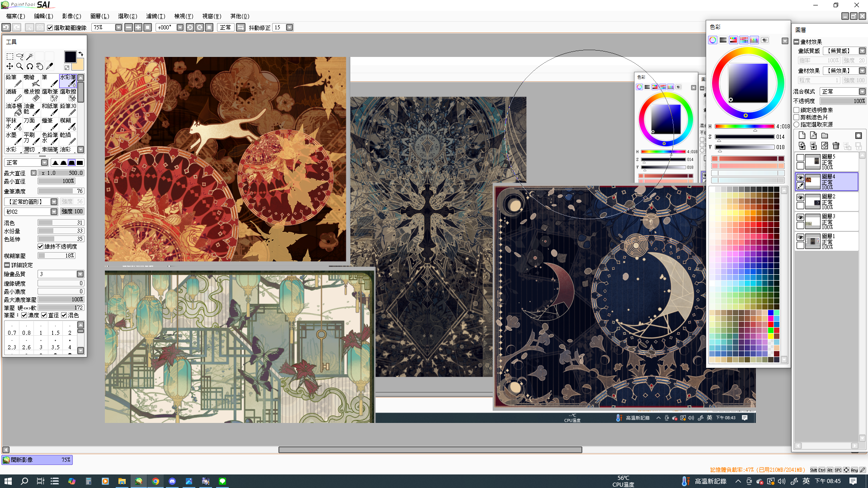Open the rotation angle +000° dropdown
The height and width of the screenshot is (488, 868).
point(180,28)
